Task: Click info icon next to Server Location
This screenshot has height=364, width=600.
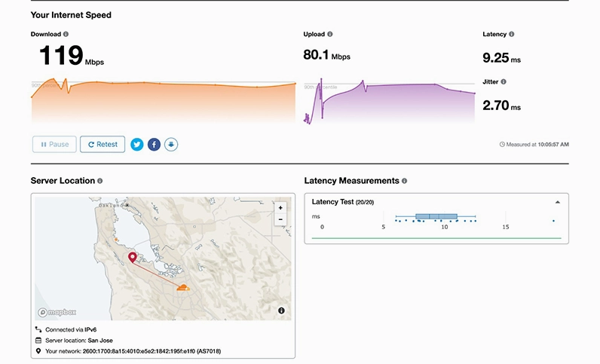Action: tap(100, 181)
